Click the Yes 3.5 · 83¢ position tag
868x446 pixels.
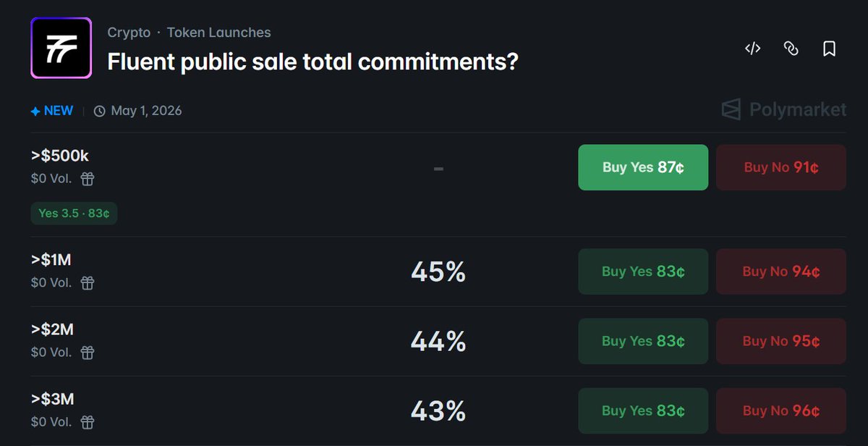tap(74, 214)
